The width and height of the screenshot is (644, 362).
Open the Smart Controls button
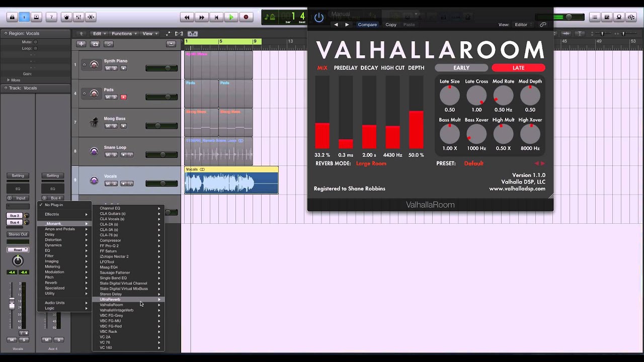66,17
